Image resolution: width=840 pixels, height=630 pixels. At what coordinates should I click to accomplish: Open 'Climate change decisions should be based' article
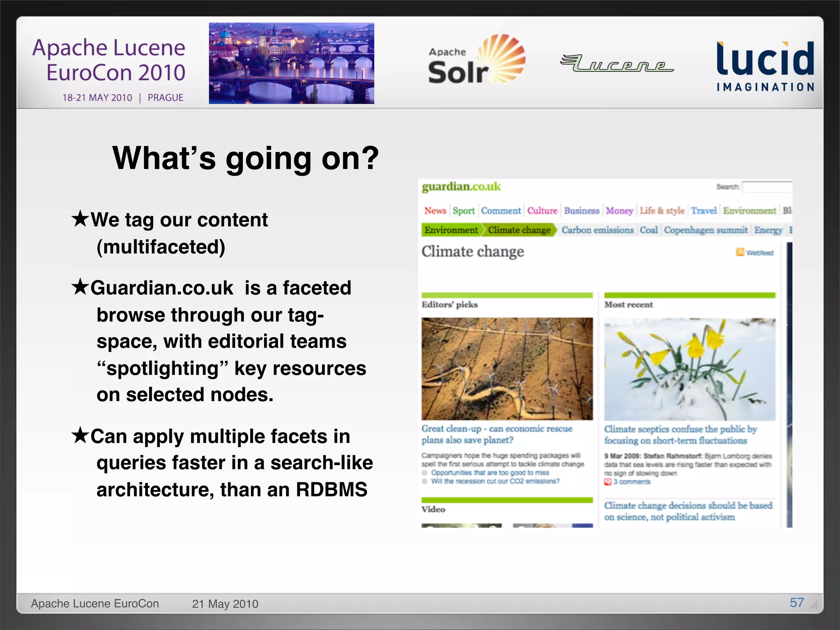click(x=688, y=511)
